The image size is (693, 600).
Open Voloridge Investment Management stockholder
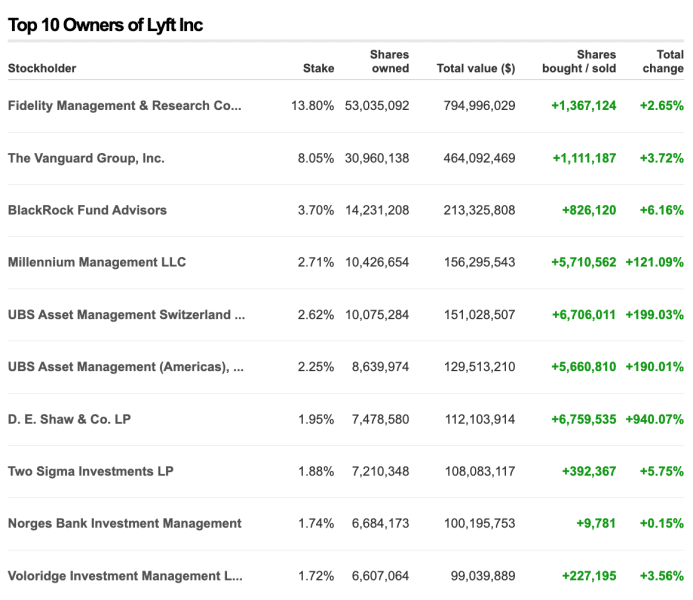pyautogui.click(x=125, y=576)
